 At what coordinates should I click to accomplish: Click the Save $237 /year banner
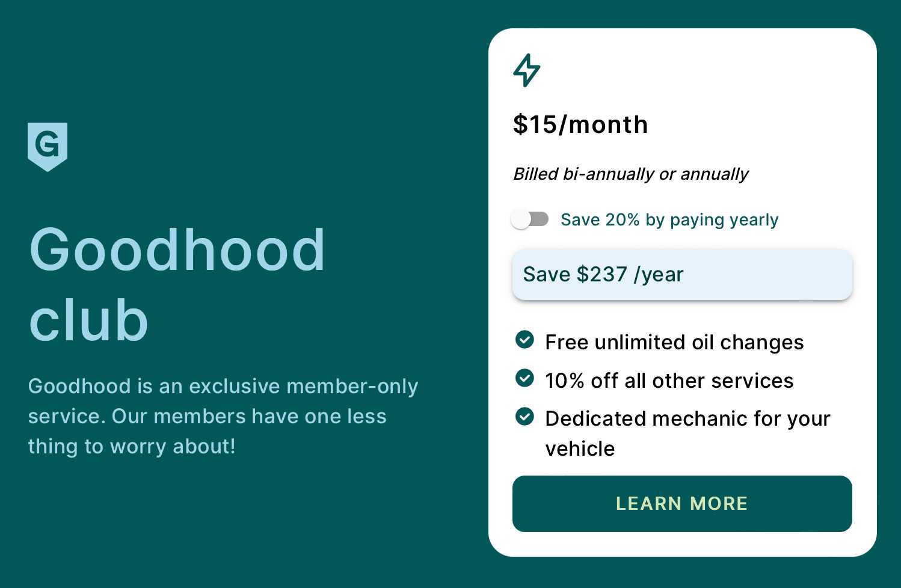[x=682, y=275]
